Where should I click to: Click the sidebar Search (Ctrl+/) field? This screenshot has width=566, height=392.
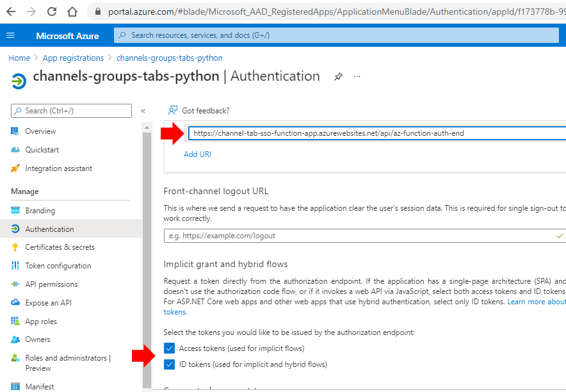72,111
